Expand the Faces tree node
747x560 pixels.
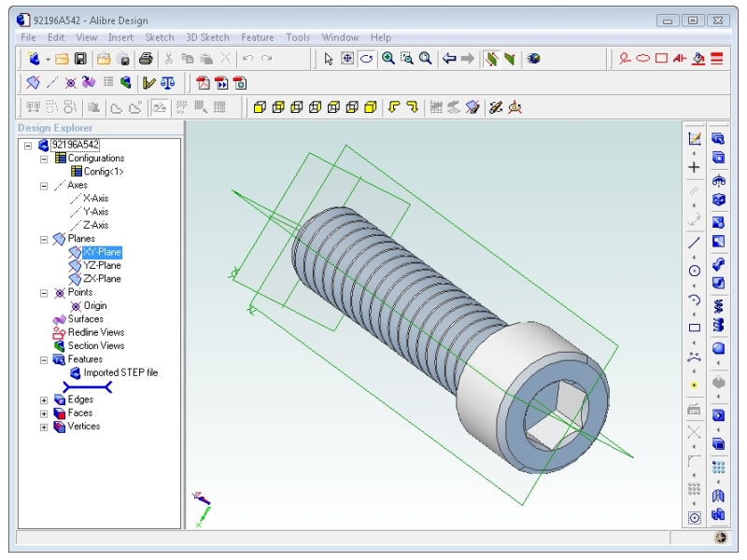click(x=44, y=413)
